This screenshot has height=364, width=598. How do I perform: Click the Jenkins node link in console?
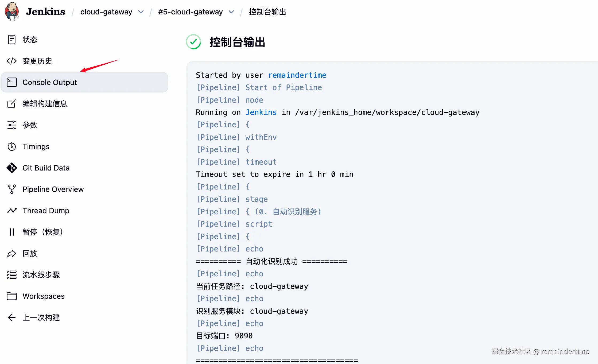tap(261, 112)
